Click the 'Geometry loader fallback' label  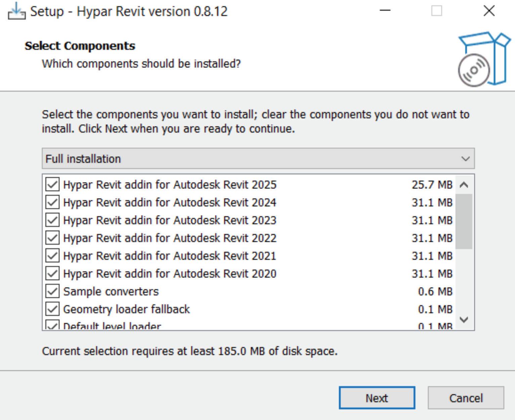click(126, 309)
